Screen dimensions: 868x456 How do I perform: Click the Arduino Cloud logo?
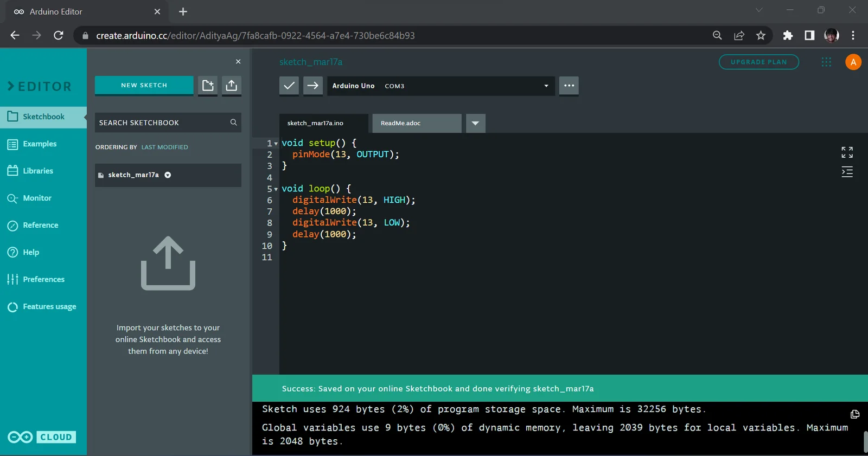point(42,437)
